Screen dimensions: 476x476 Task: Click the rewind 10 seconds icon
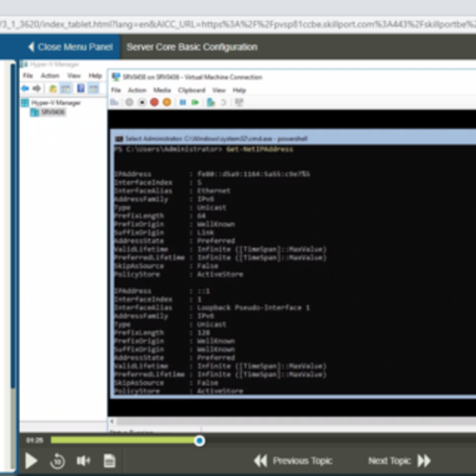(x=57, y=461)
